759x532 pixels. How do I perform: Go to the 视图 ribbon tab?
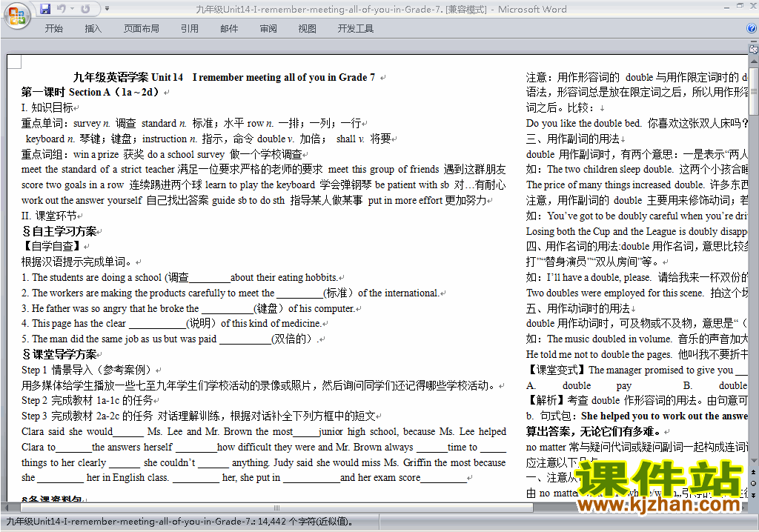(307, 29)
